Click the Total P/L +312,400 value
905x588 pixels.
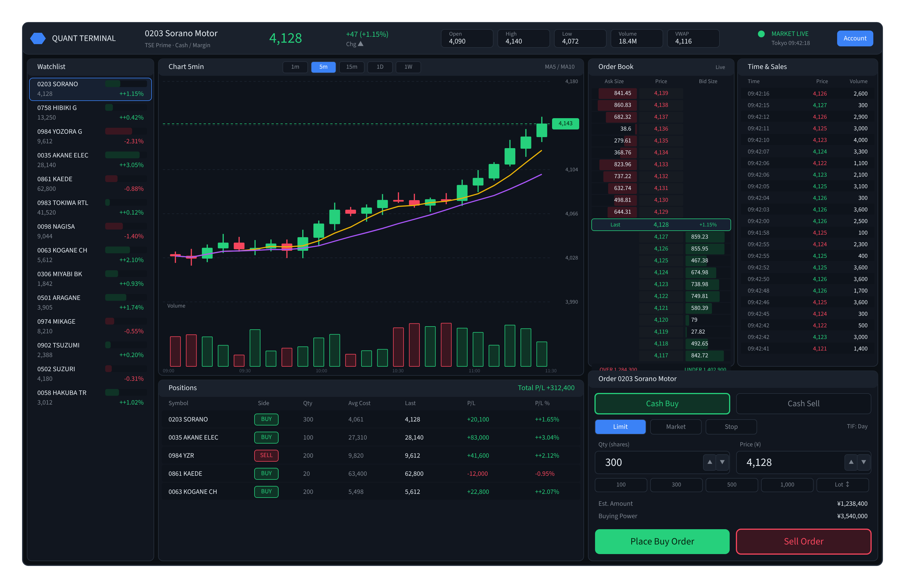click(x=546, y=388)
